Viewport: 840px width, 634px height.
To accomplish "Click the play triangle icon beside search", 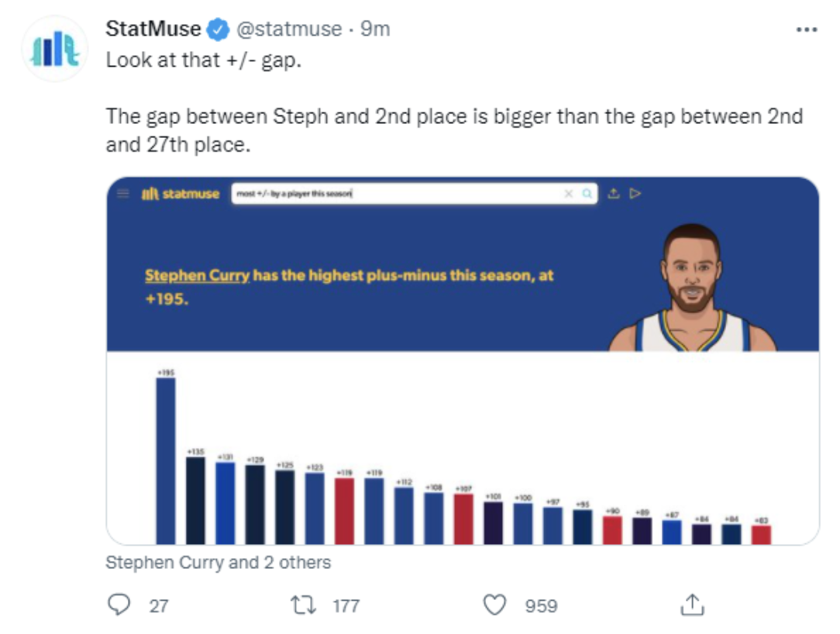I will tap(635, 193).
